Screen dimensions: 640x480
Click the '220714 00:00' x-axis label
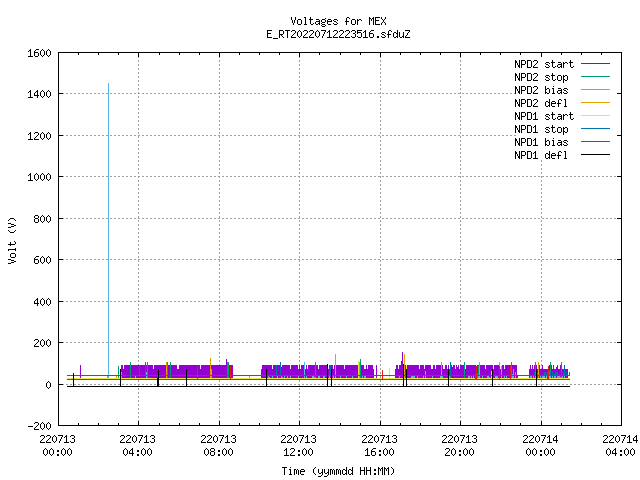540,445
